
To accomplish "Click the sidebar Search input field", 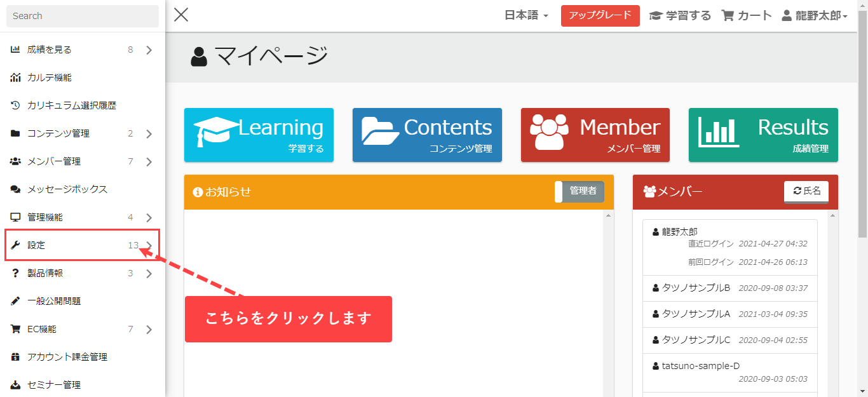I will point(83,16).
